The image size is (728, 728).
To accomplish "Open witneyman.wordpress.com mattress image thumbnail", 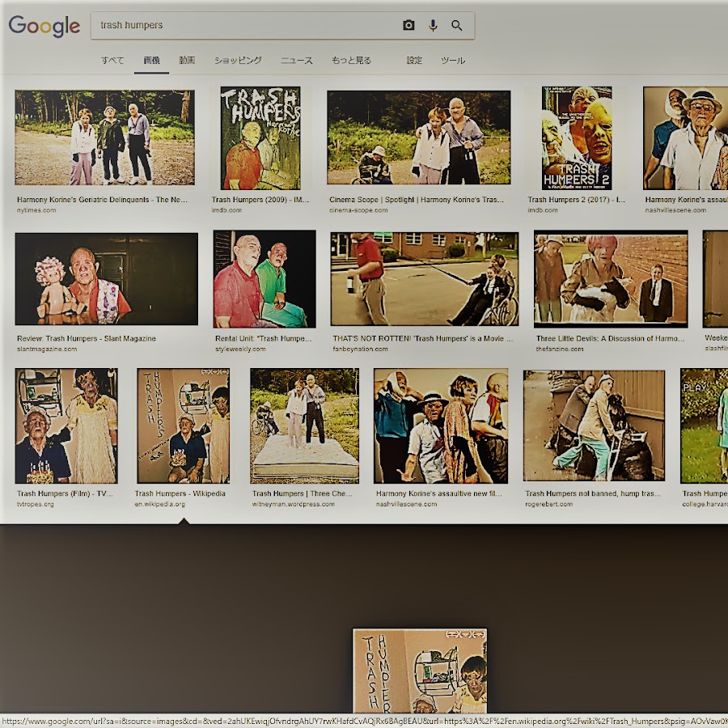I will click(x=305, y=425).
